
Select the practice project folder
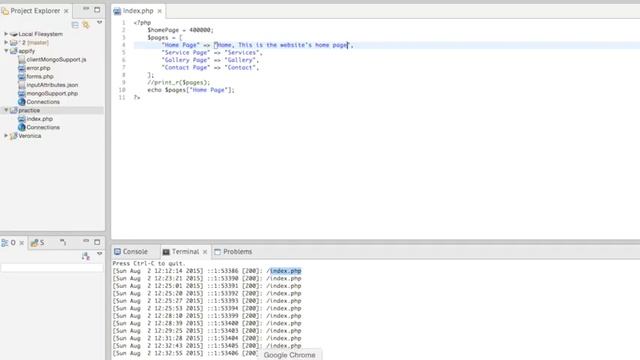click(x=29, y=110)
